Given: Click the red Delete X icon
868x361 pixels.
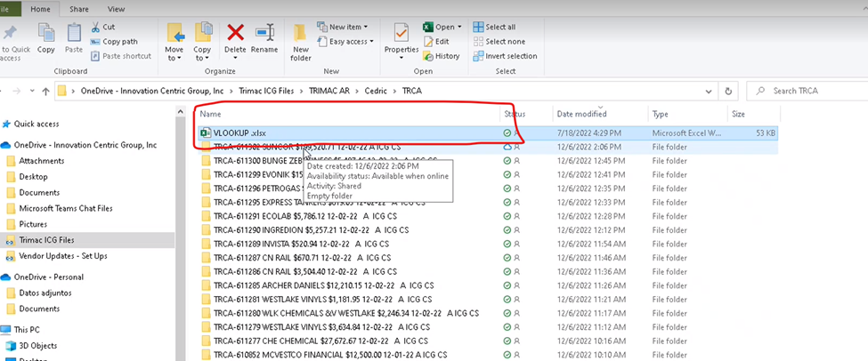Looking at the screenshot, I should [x=235, y=33].
